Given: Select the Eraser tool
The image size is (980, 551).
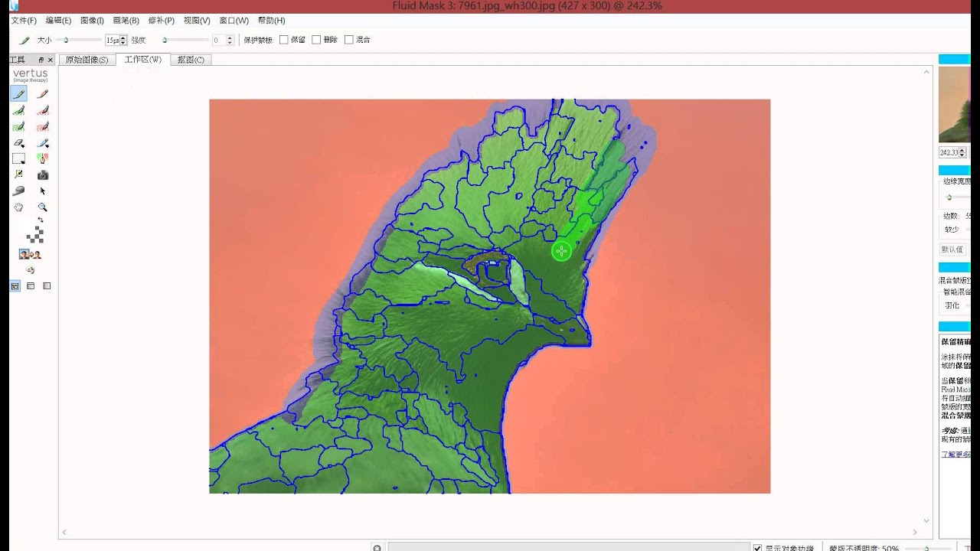Looking at the screenshot, I should pos(18,143).
